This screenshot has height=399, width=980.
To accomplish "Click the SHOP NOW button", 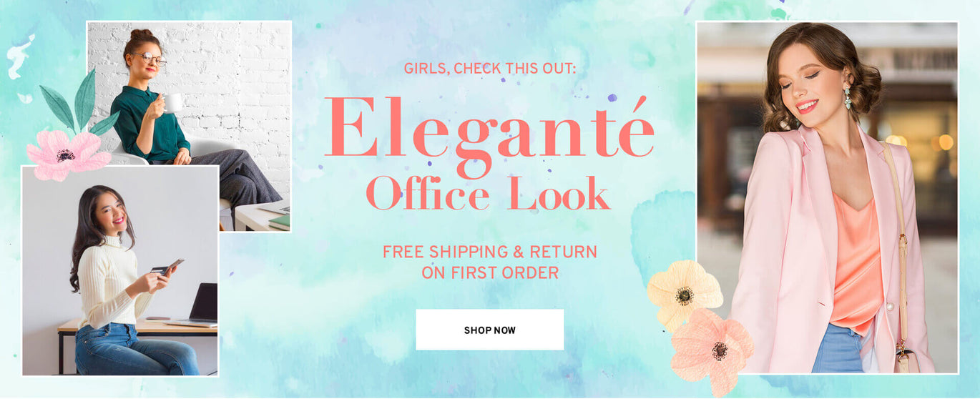I will [x=489, y=330].
